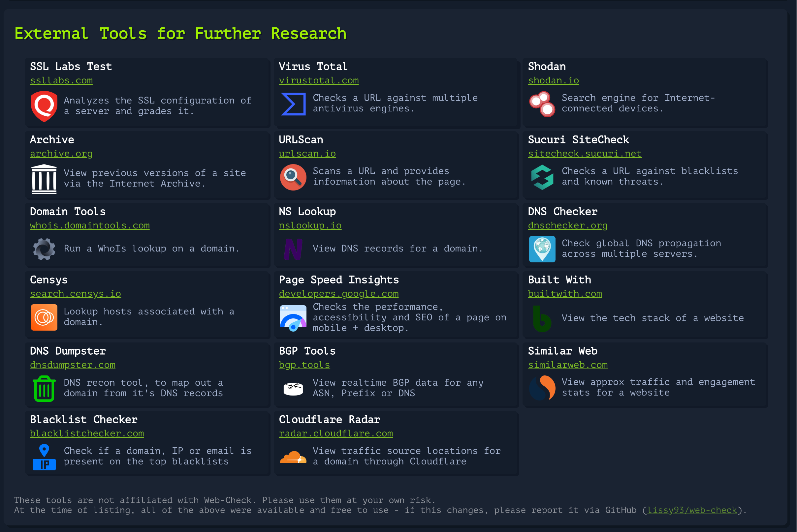Screen dimensions: 797x532
Task: Open the developers.google.com link
Action: tap(338, 294)
